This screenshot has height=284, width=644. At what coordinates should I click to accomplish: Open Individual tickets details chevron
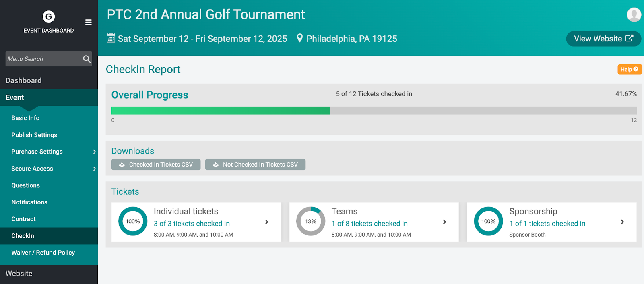point(266,222)
